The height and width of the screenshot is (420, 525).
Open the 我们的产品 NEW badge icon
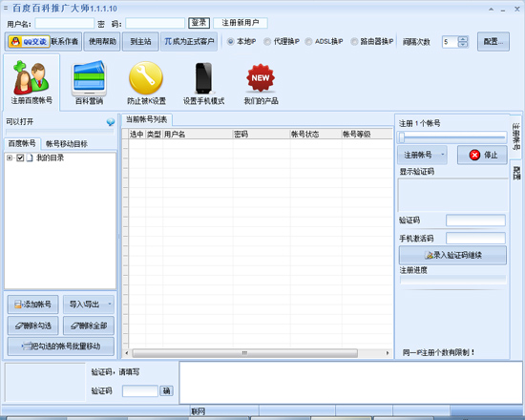tap(261, 78)
